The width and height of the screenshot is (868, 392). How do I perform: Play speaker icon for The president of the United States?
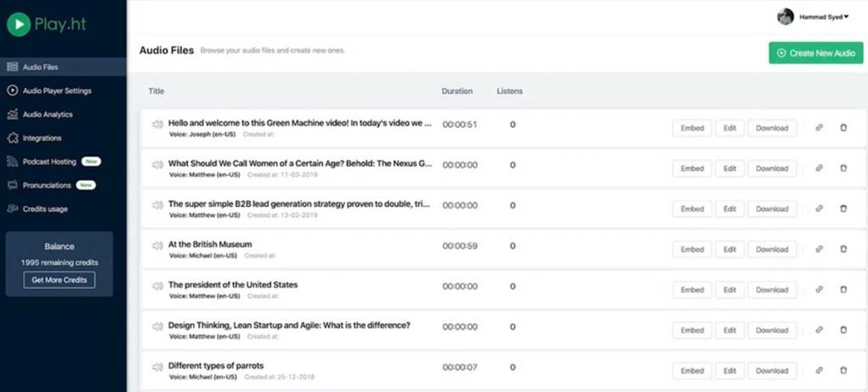[157, 286]
